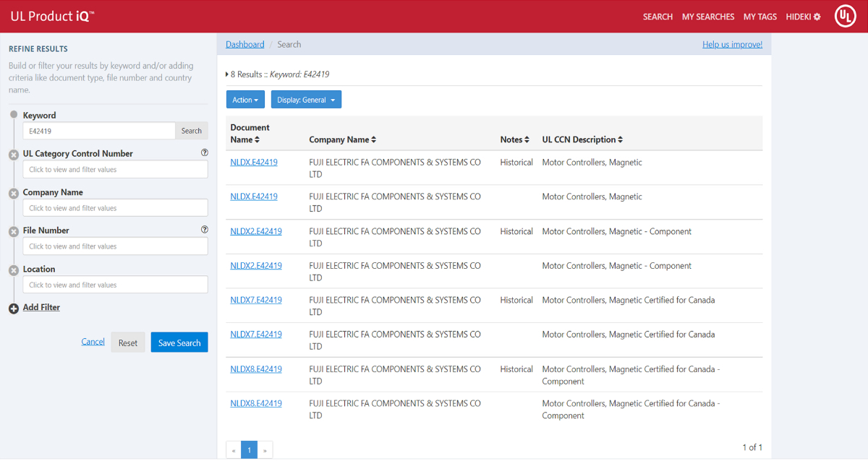
Task: Open historical NLDX8.E42419 document
Action: pos(256,369)
